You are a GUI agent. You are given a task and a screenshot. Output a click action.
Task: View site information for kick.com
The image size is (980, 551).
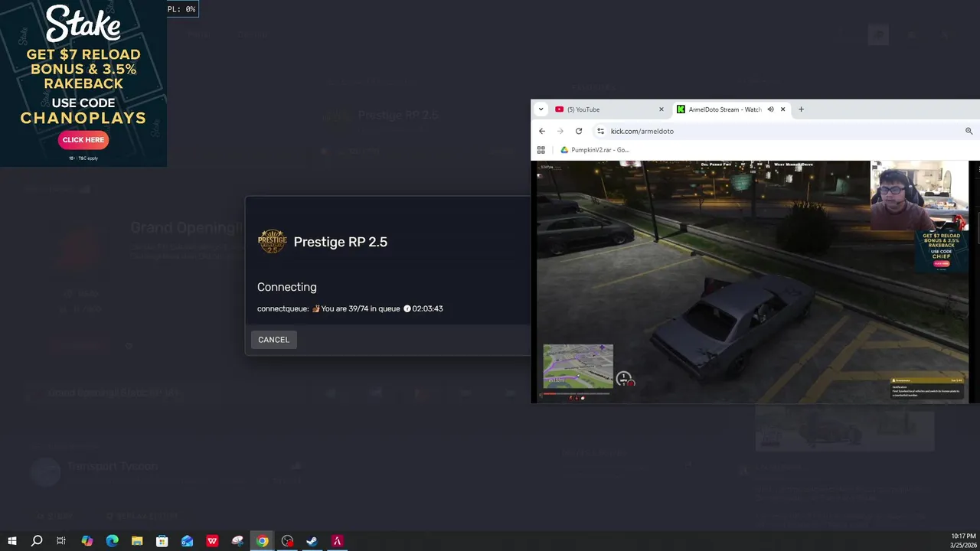[x=600, y=131]
